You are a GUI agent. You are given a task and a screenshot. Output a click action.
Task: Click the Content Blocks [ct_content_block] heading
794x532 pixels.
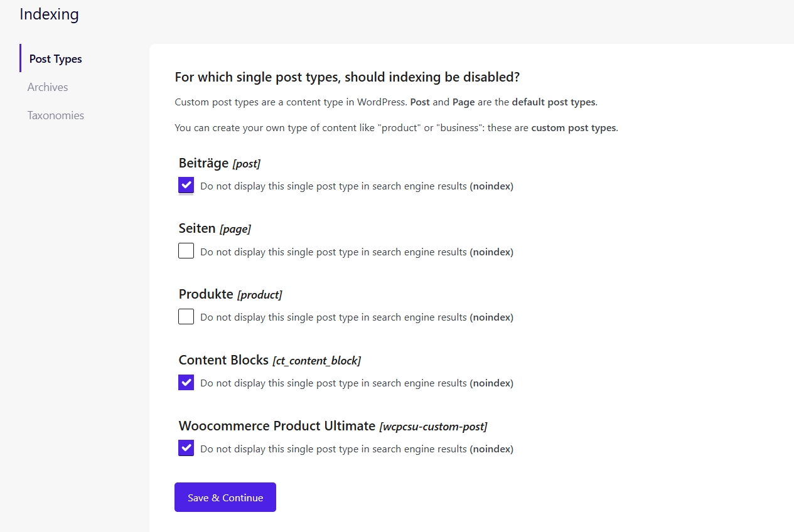click(269, 360)
